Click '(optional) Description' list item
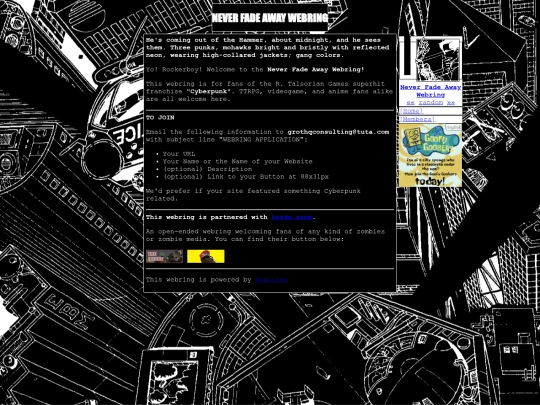The width and height of the screenshot is (540, 405). point(207,169)
